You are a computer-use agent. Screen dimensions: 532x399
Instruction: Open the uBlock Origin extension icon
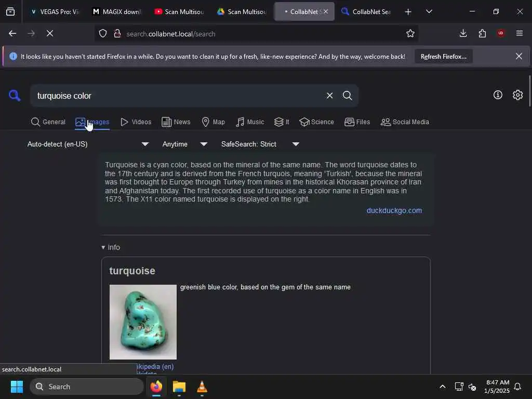(501, 33)
